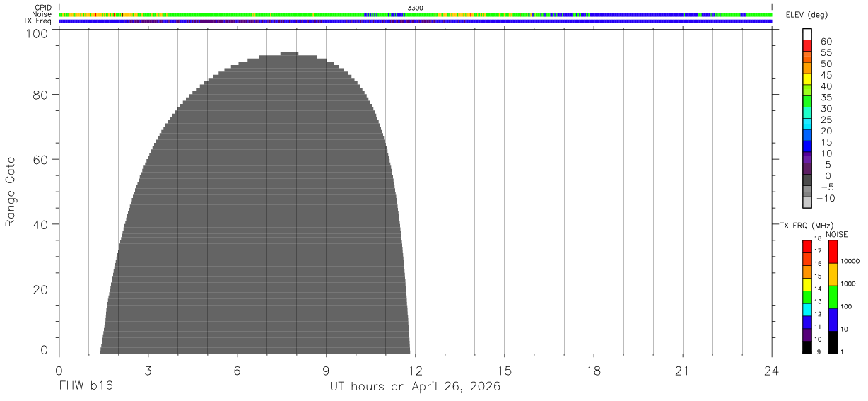Pick the cyan swatch in the ELEV color bar
Image resolution: width=868 pixels, height=401 pixels.
click(807, 124)
